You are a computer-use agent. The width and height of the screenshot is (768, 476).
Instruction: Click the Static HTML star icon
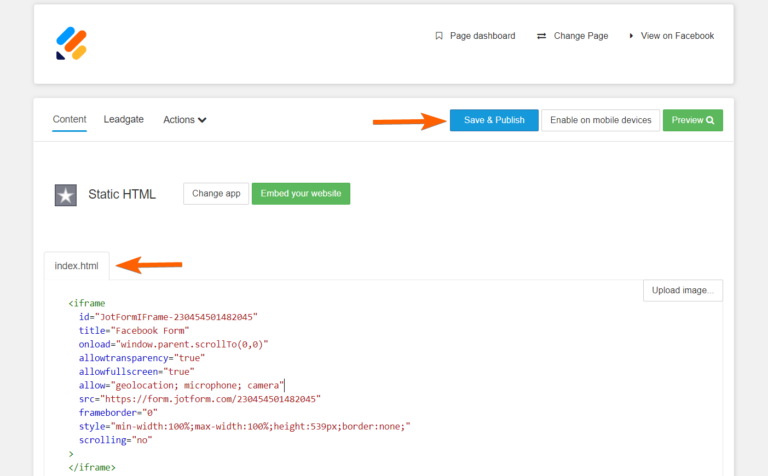point(66,194)
